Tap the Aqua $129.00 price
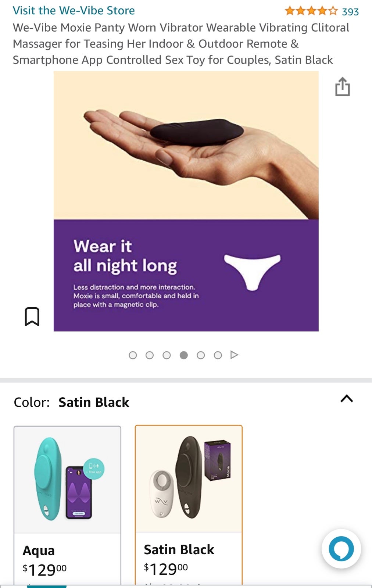The image size is (372, 588). coord(44,570)
